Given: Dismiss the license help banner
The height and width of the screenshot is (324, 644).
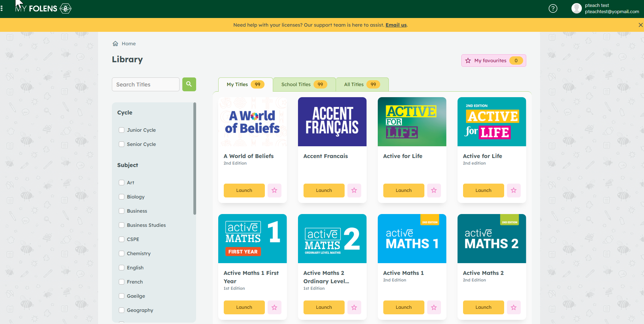Looking at the screenshot, I should click(x=641, y=25).
